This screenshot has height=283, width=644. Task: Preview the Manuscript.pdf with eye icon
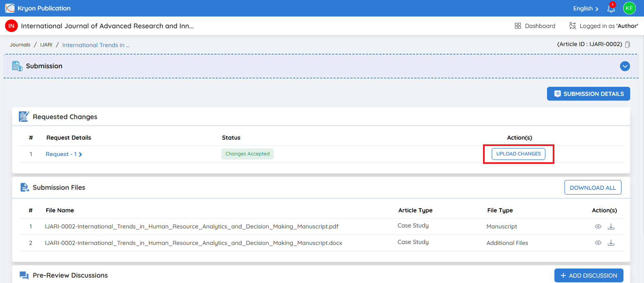pos(598,226)
